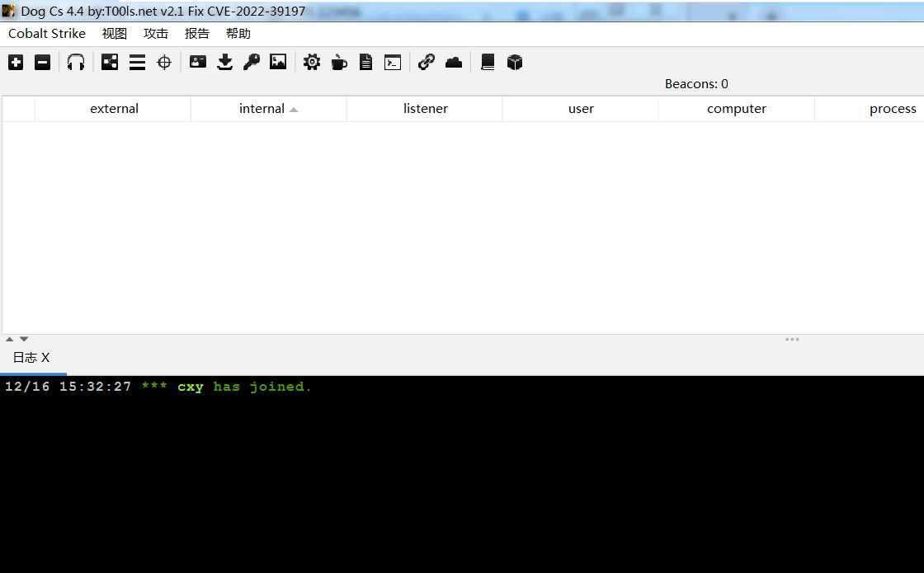Click the gear icon in the toolbar
Screen dimensions: 924x573
(x=312, y=63)
